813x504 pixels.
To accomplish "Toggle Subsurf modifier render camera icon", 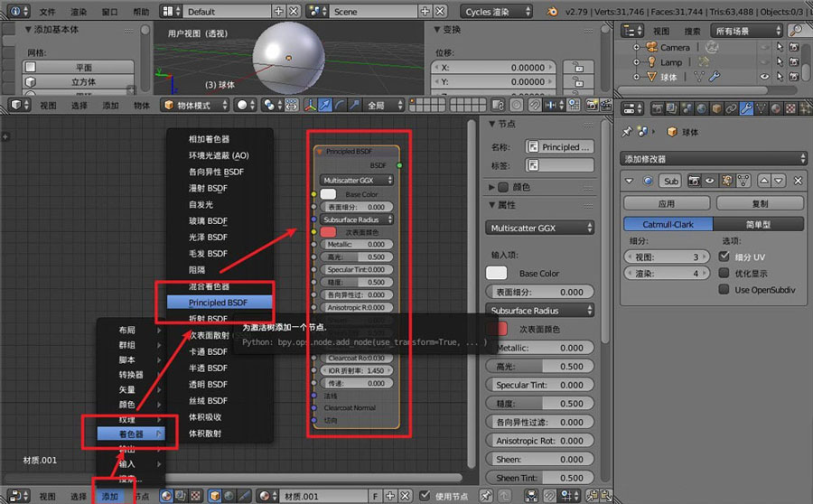I will pyautogui.click(x=694, y=181).
